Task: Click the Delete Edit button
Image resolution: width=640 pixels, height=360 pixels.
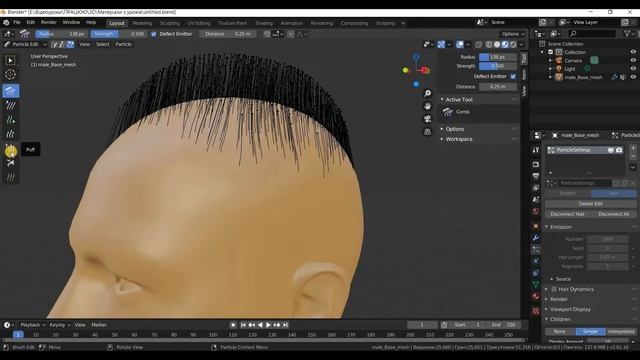Action: click(x=590, y=204)
